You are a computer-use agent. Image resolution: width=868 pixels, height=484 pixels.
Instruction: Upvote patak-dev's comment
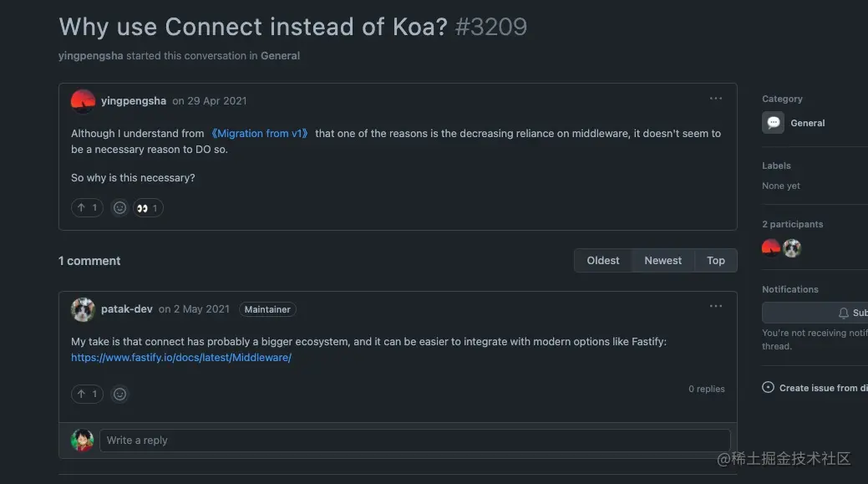click(87, 394)
